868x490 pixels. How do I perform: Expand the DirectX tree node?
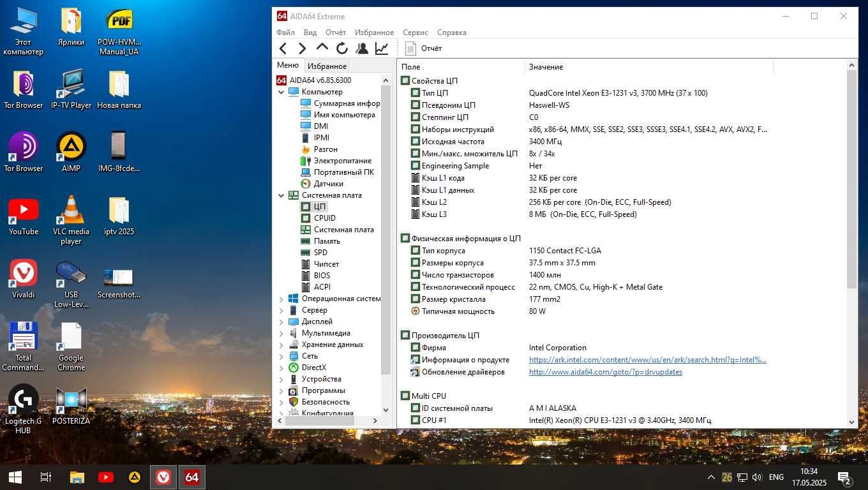pyautogui.click(x=281, y=367)
